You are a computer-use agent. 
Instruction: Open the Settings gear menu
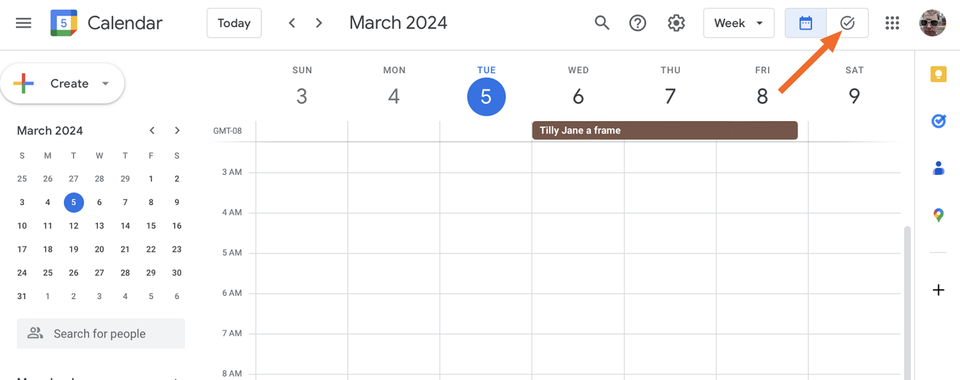click(676, 23)
